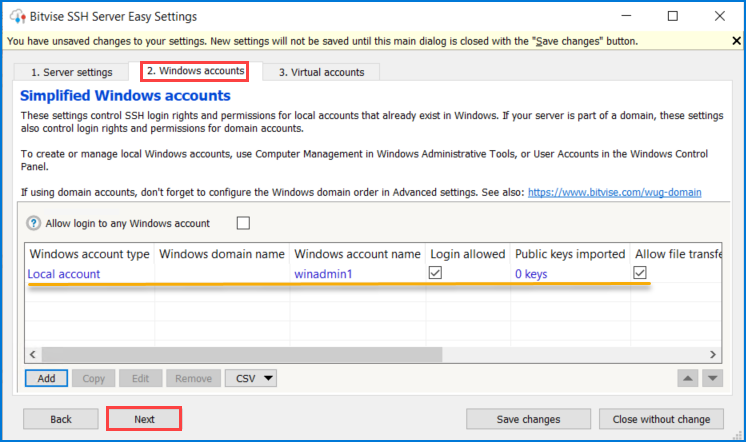Open the bitvise.com/wug-domain link
The height and width of the screenshot is (442, 746).
click(614, 192)
